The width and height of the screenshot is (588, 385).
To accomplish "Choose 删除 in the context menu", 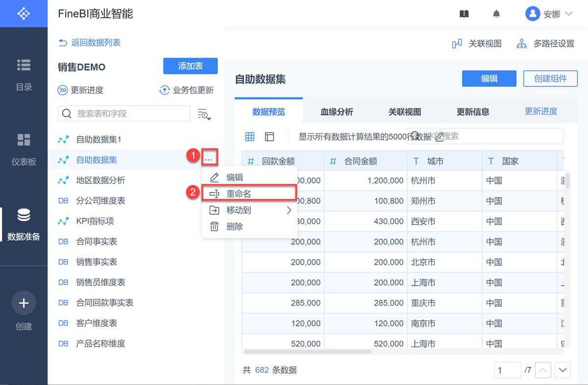I will click(249, 227).
